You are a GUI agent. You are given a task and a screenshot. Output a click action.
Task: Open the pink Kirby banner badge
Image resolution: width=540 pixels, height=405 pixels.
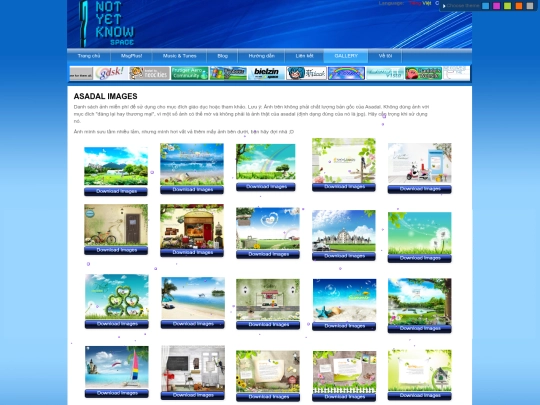pyautogui.click(x=423, y=73)
